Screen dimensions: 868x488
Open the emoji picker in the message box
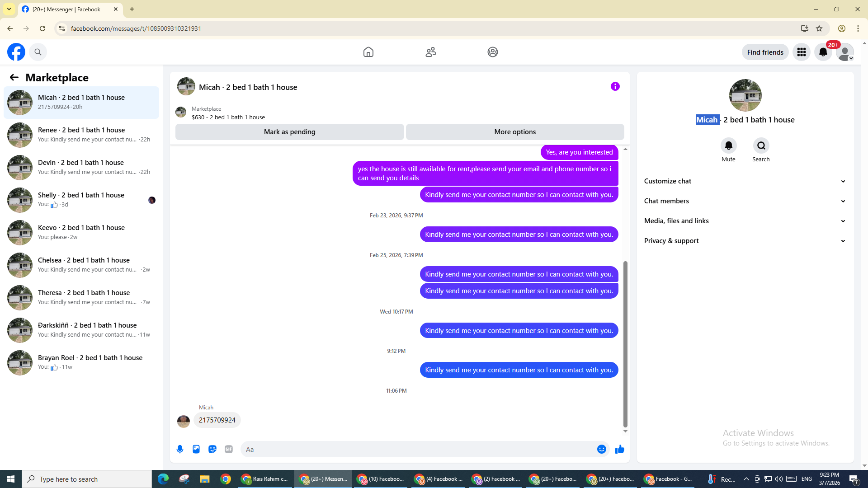601,449
